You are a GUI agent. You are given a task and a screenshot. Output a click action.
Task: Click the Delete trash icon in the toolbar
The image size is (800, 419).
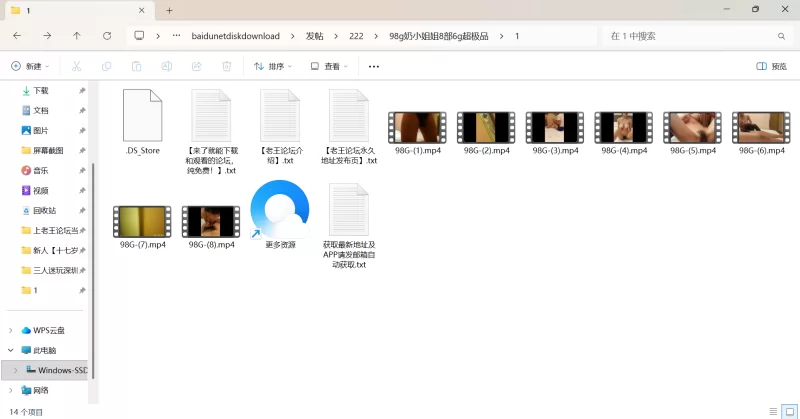pos(227,66)
